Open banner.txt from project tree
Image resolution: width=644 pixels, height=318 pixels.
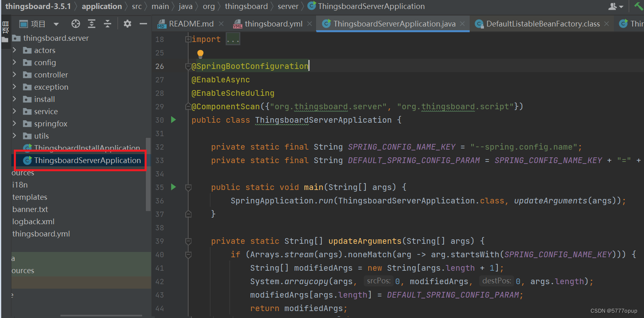coord(30,210)
